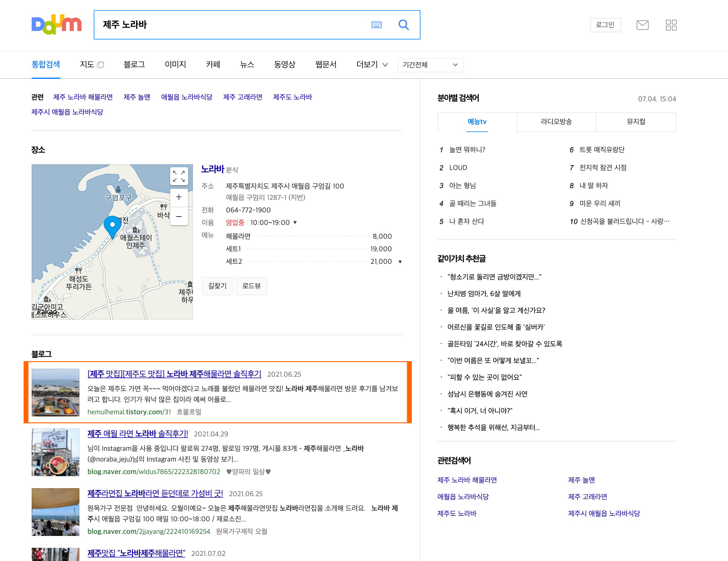Click the blue location pin on map
Screen dimensions: 728x561
[x=112, y=227]
